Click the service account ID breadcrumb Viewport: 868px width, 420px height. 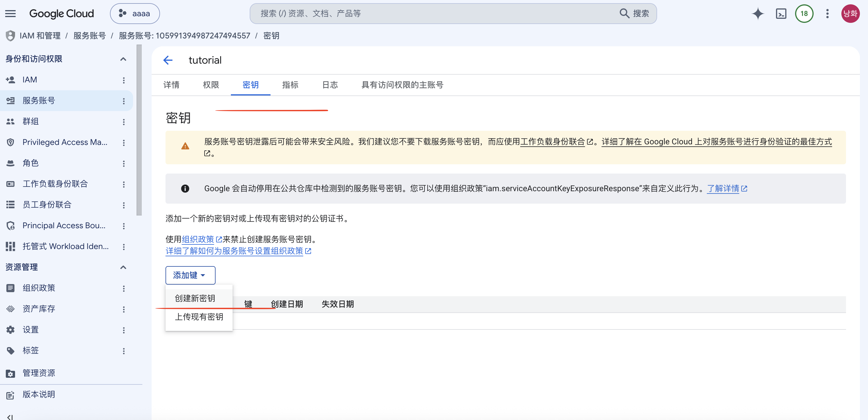[x=184, y=36]
